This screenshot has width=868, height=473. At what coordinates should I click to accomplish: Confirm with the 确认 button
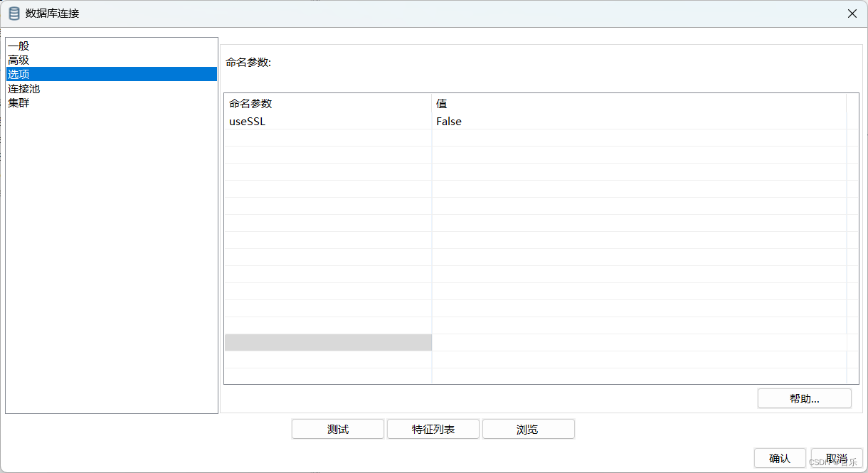780,458
